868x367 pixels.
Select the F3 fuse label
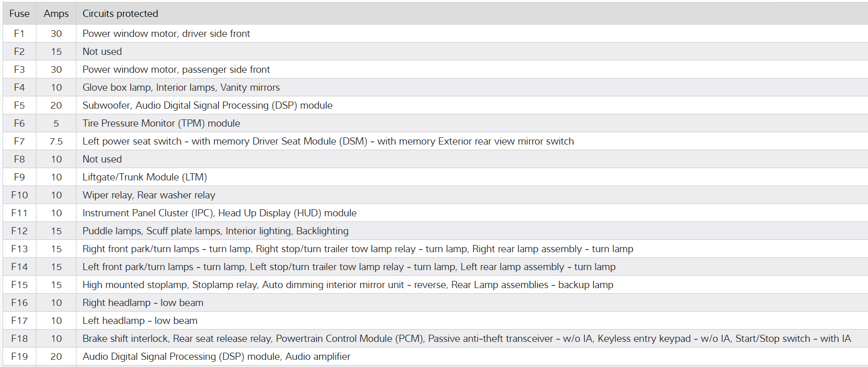(x=19, y=70)
